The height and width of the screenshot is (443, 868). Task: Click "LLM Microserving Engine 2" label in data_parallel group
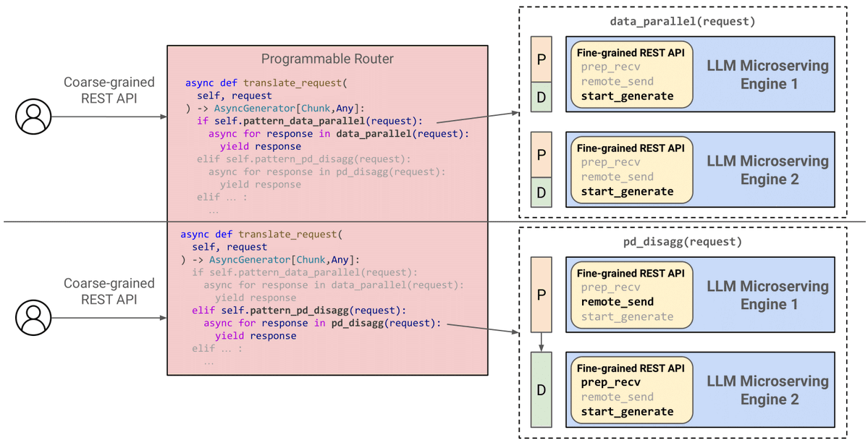tap(768, 170)
